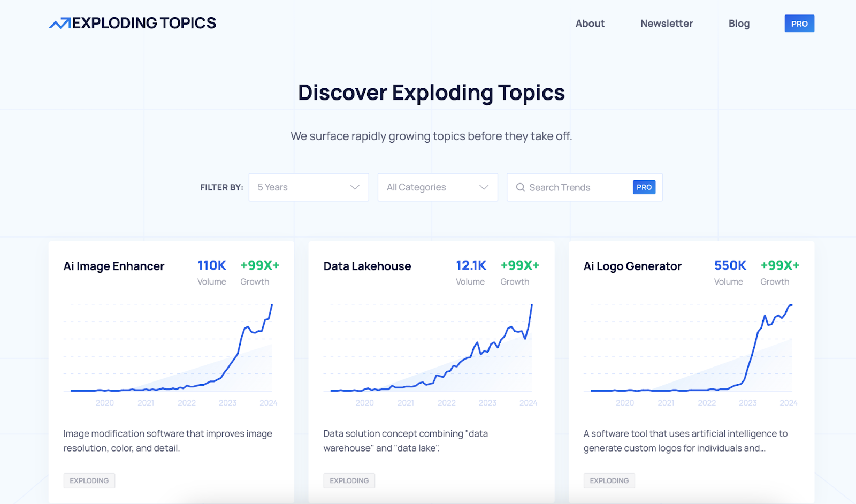
Task: Click the EXPLODING tag on Ai Logo Generator
Action: click(609, 480)
